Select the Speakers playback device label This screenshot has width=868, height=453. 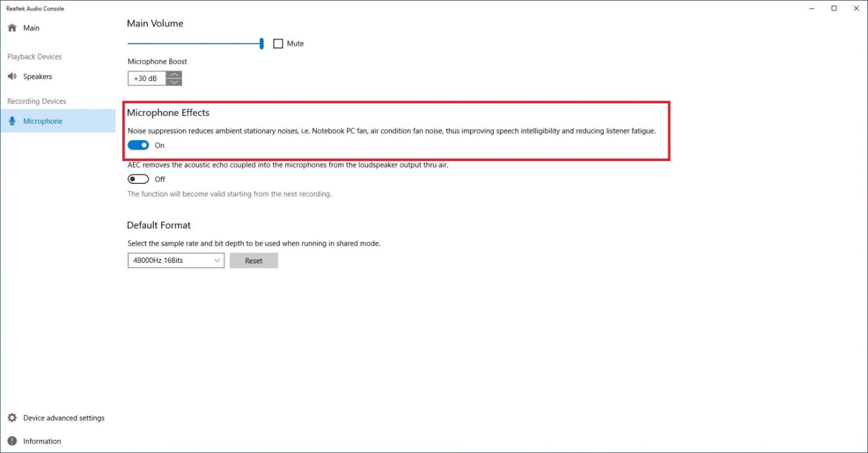[37, 77]
